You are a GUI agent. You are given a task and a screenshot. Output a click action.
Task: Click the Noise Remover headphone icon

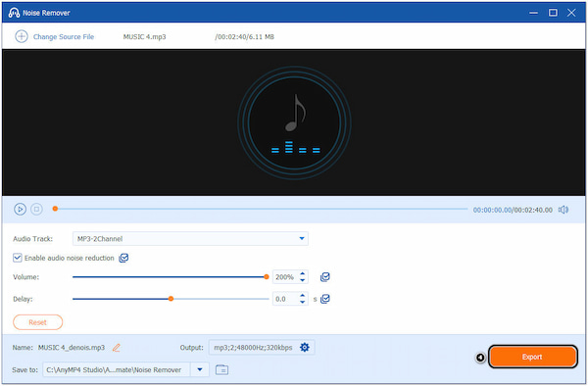click(14, 13)
